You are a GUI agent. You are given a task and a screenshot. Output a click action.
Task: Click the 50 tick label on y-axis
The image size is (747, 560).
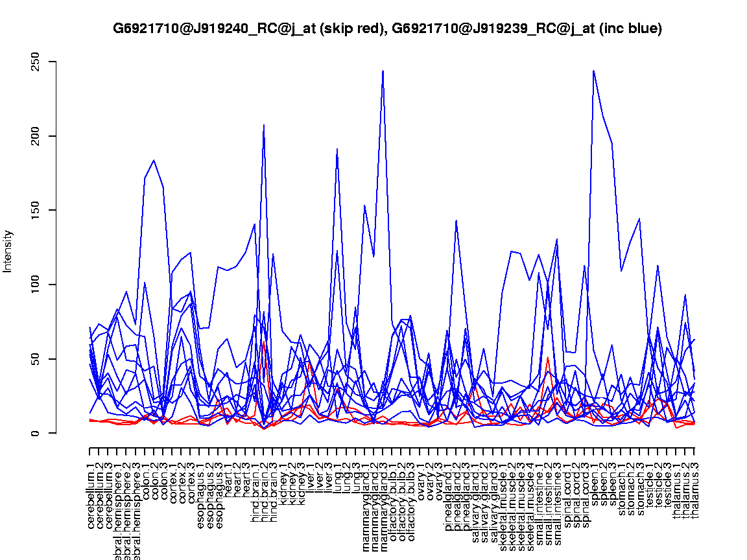click(43, 358)
